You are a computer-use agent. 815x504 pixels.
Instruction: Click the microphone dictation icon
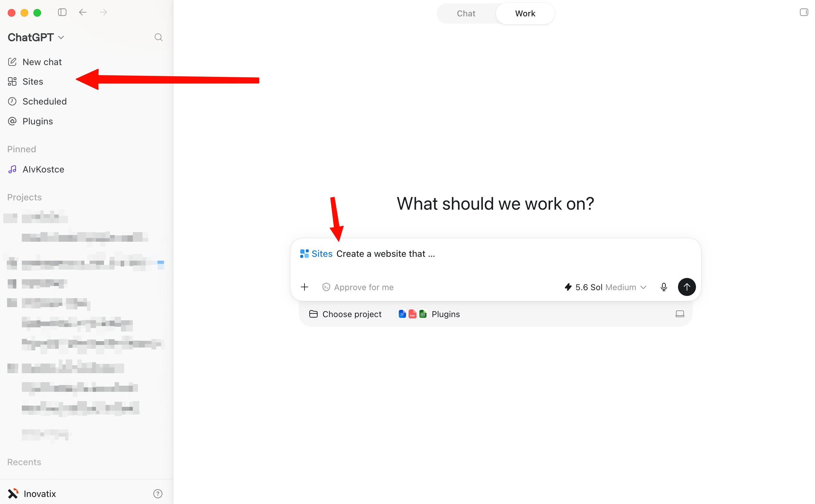pos(664,287)
